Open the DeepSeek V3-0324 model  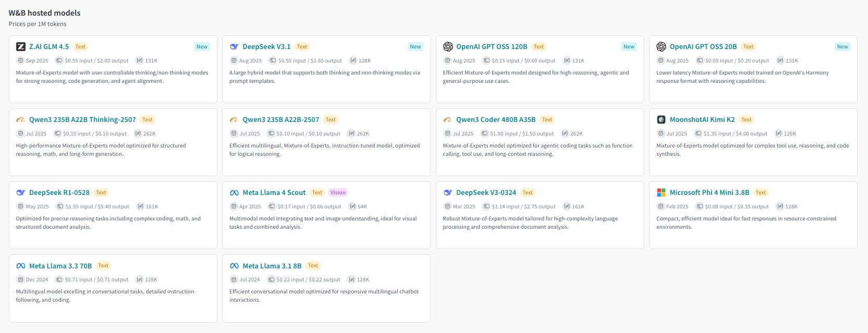486,192
